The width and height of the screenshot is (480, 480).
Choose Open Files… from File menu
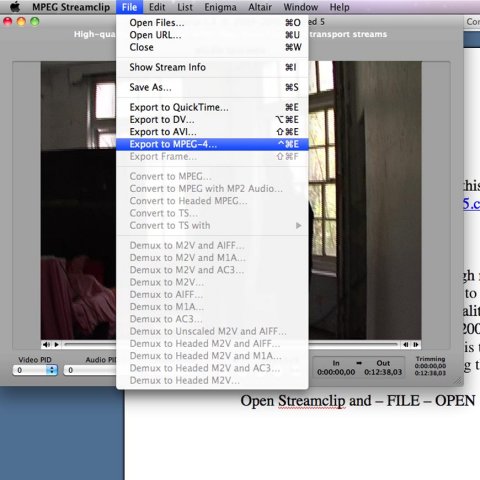tap(212, 23)
